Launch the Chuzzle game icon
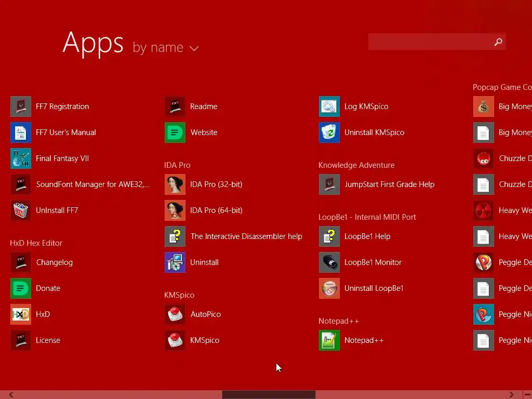Image resolution: width=532 pixels, height=399 pixels. (484, 158)
